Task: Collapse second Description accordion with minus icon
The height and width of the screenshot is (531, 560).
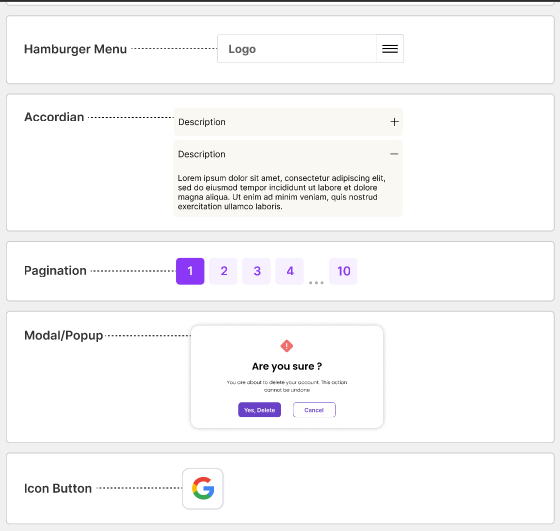Action: (394, 154)
